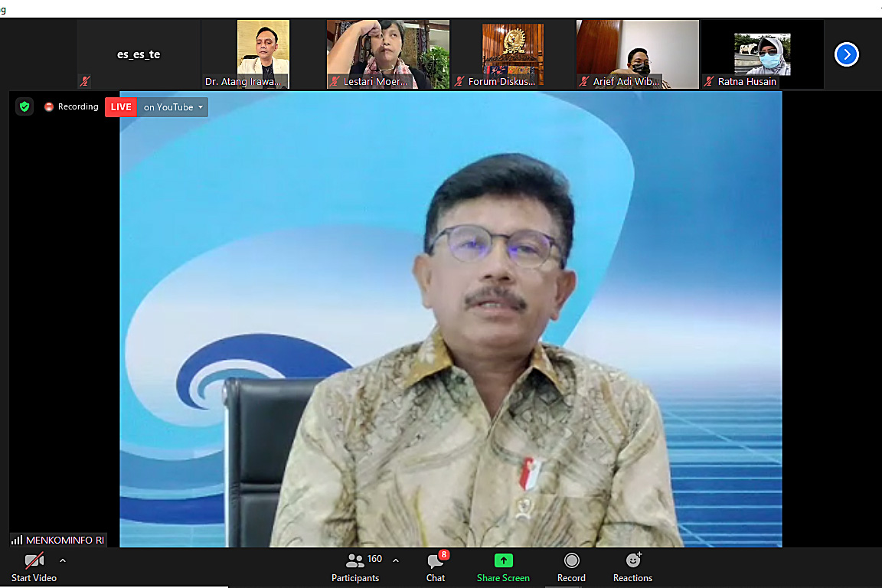This screenshot has width=882, height=588.
Task: Click the Start Video camera icon
Action: coord(34,561)
